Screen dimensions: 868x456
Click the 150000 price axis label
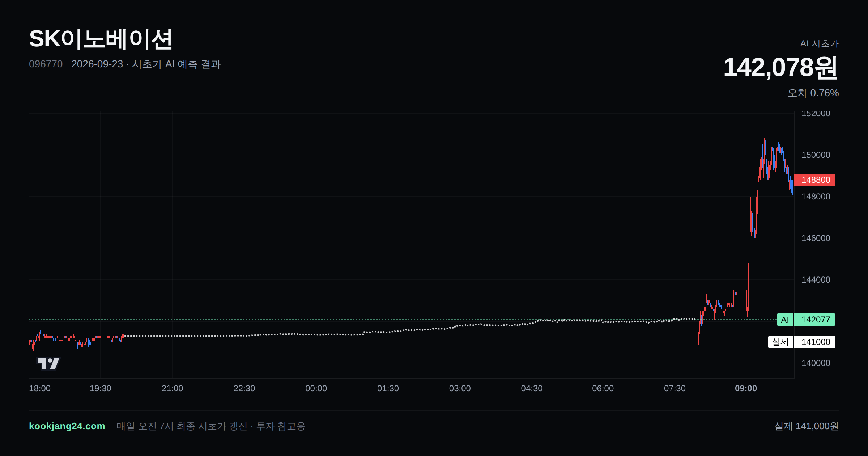(816, 155)
